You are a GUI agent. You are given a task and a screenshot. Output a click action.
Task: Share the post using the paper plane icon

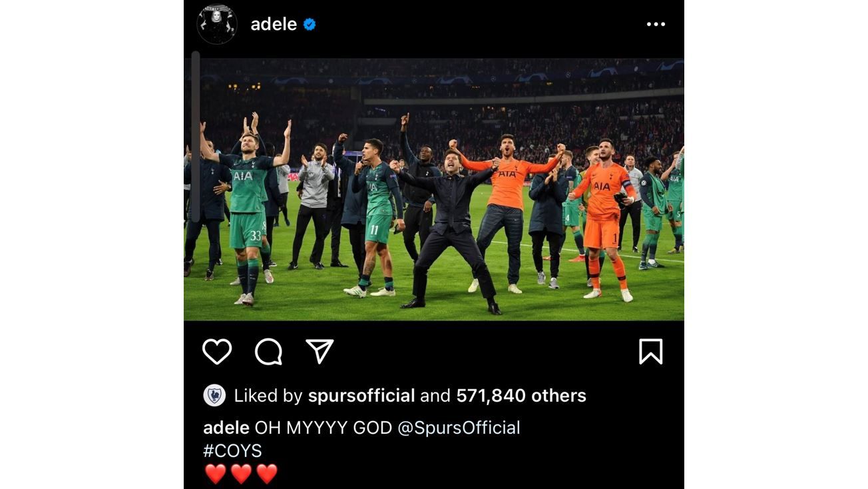[320, 351]
